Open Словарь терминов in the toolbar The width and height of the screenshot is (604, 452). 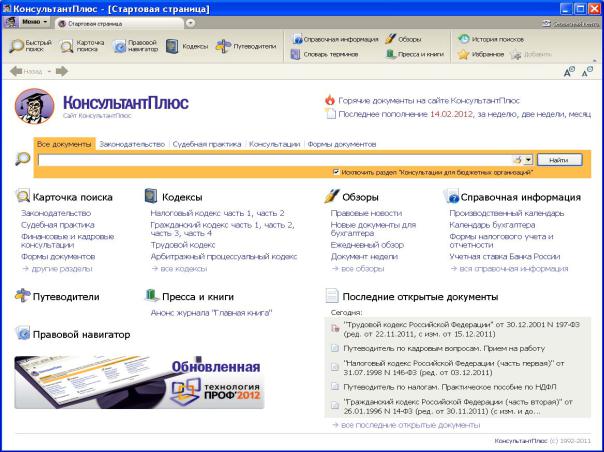point(325,54)
